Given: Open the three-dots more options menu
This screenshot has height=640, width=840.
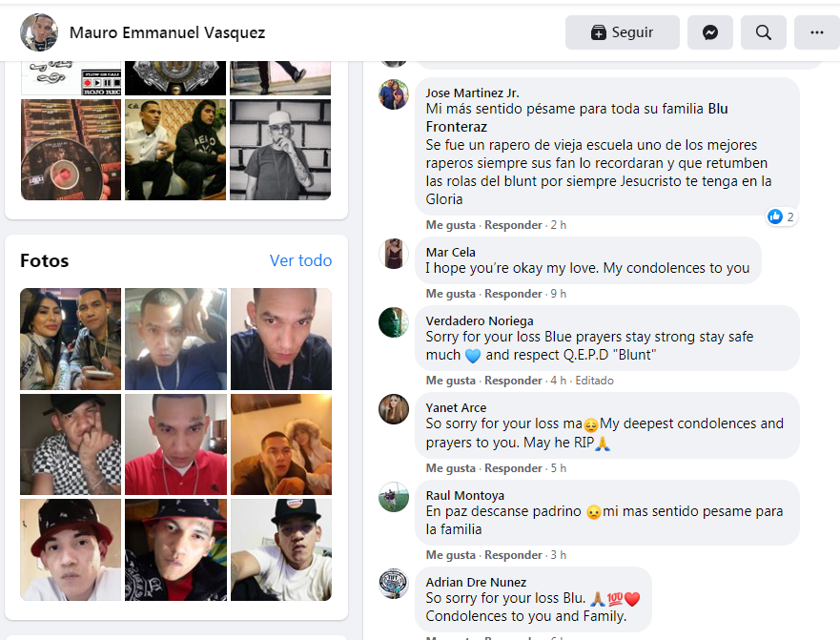Looking at the screenshot, I should [816, 32].
